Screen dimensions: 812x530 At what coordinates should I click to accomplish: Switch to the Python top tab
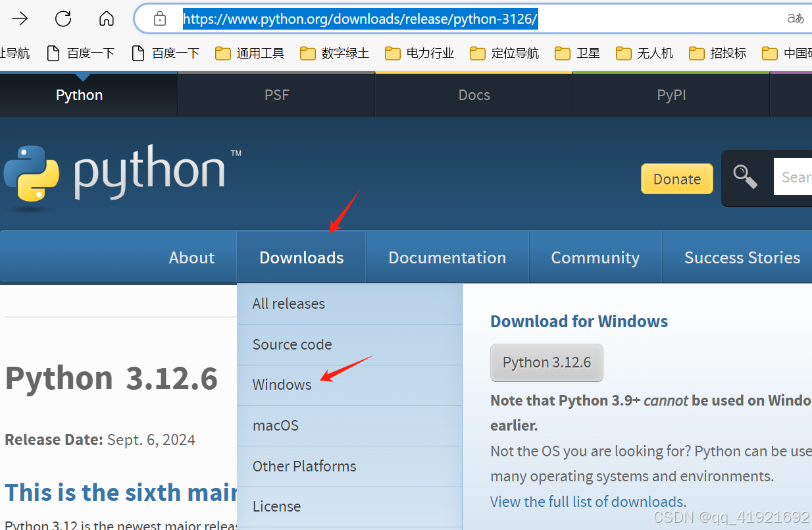[x=80, y=95]
